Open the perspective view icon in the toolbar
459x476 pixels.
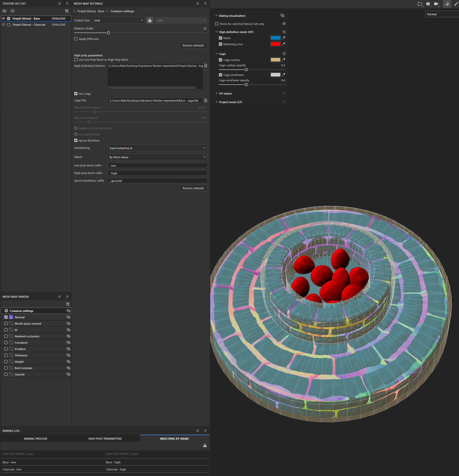tap(420, 4)
